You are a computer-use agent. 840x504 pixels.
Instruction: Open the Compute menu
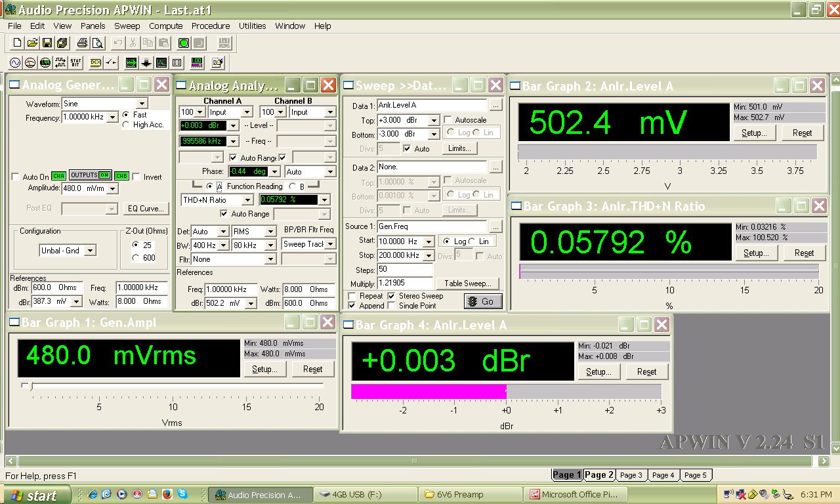coord(166,26)
